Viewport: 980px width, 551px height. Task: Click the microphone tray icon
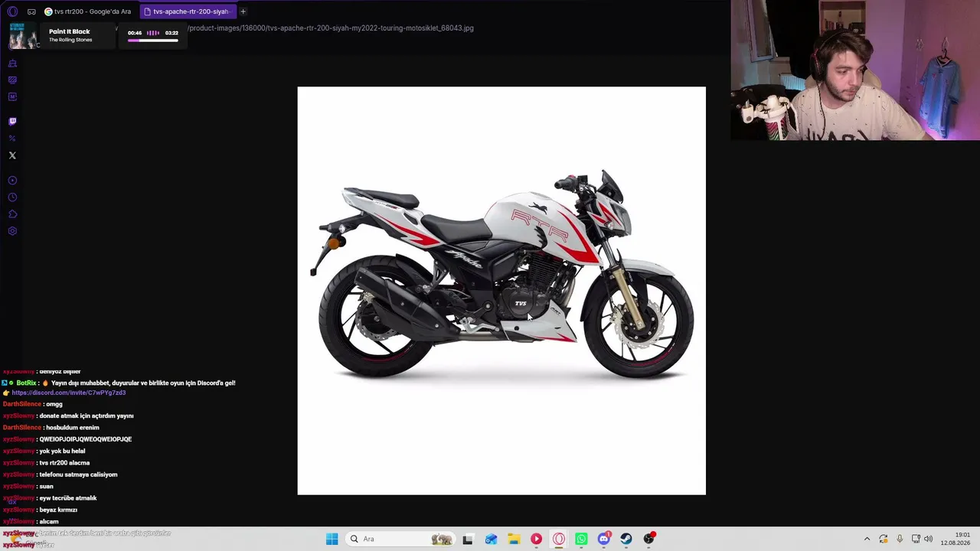click(900, 539)
